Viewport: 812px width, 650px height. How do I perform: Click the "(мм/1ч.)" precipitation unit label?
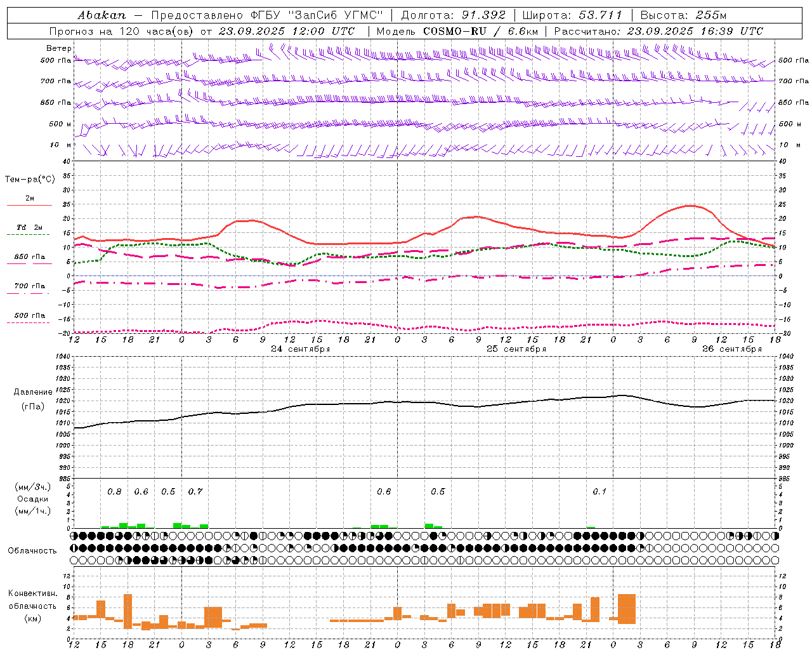coord(32,511)
